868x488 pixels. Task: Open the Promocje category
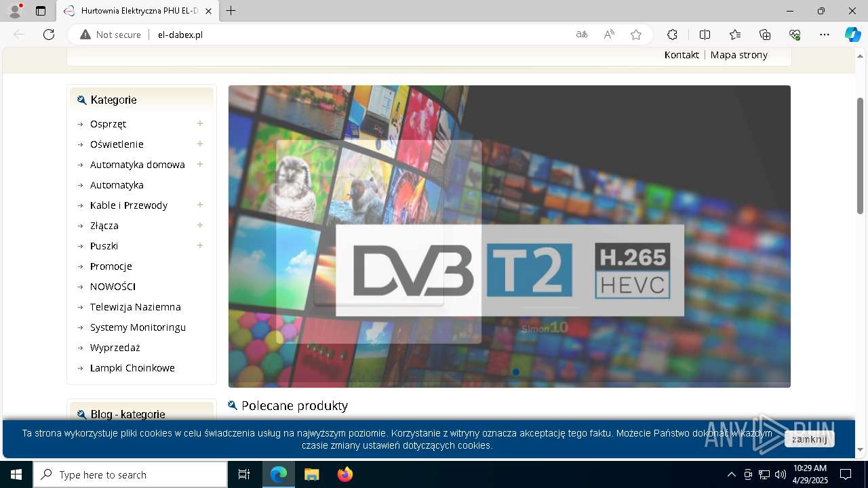(111, 266)
